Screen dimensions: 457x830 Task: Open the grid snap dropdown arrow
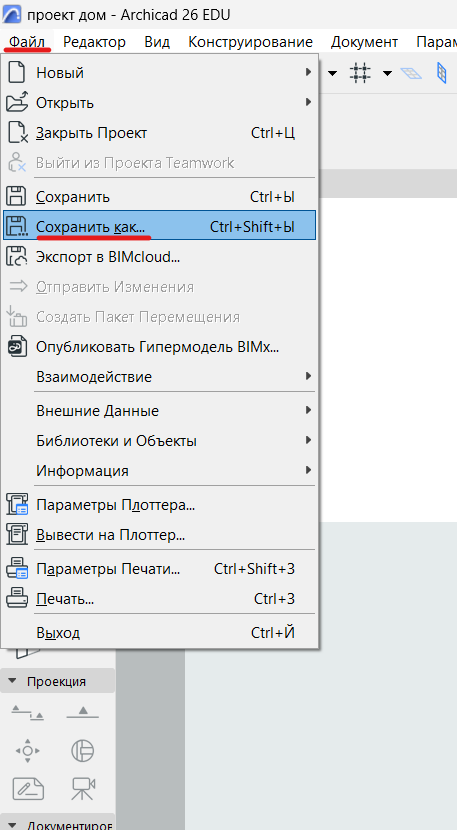(x=387, y=73)
